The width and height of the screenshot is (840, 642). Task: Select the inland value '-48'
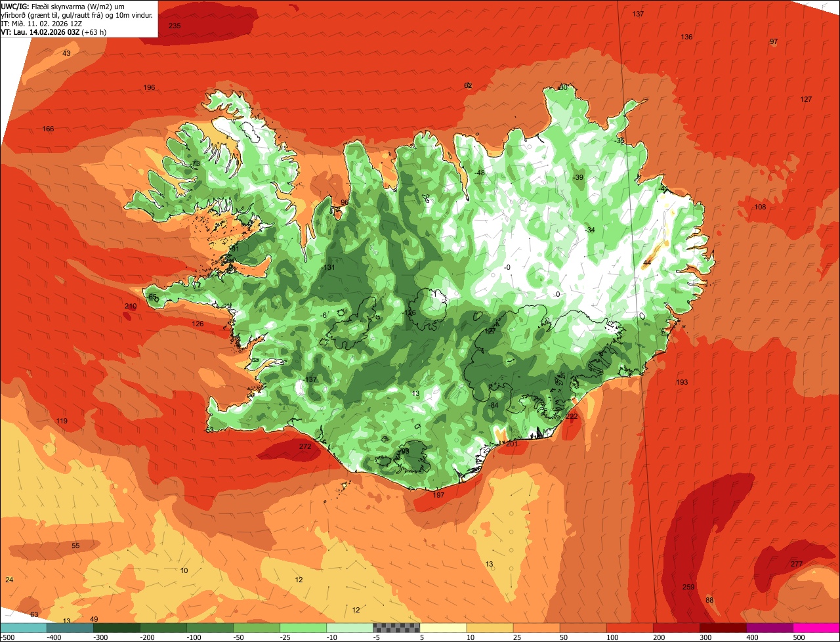(x=480, y=173)
